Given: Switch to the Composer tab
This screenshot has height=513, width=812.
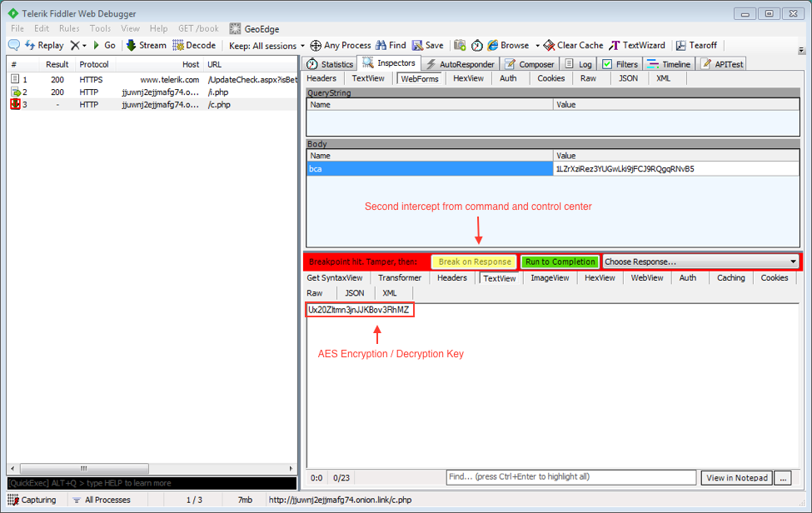Looking at the screenshot, I should pyautogui.click(x=529, y=63).
